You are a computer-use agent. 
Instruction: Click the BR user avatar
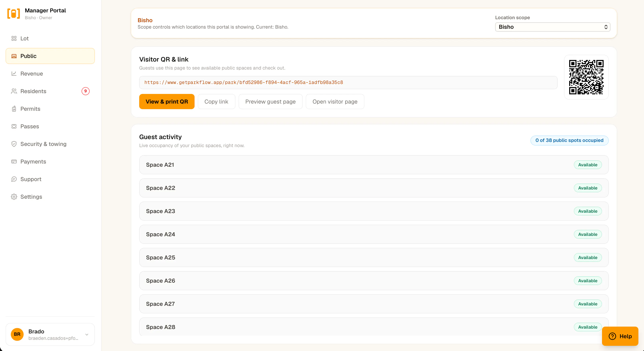click(x=17, y=334)
